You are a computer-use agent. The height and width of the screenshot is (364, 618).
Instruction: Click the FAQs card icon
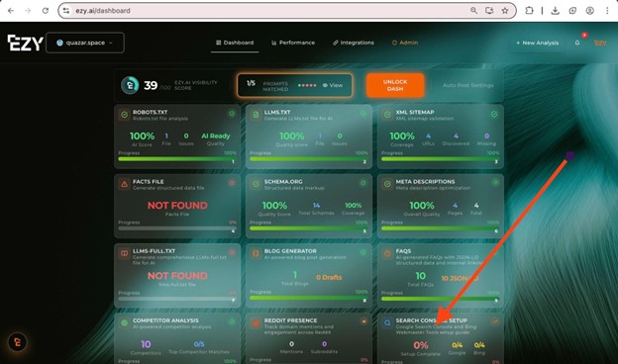387,253
